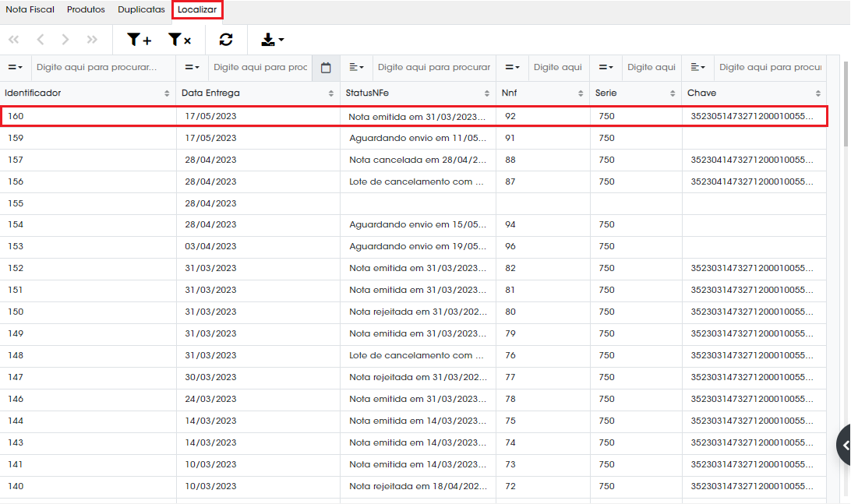Image resolution: width=851 pixels, height=504 pixels.
Task: Click the status 'Nota rejeitada em 18/04/202...'
Action: (x=418, y=486)
